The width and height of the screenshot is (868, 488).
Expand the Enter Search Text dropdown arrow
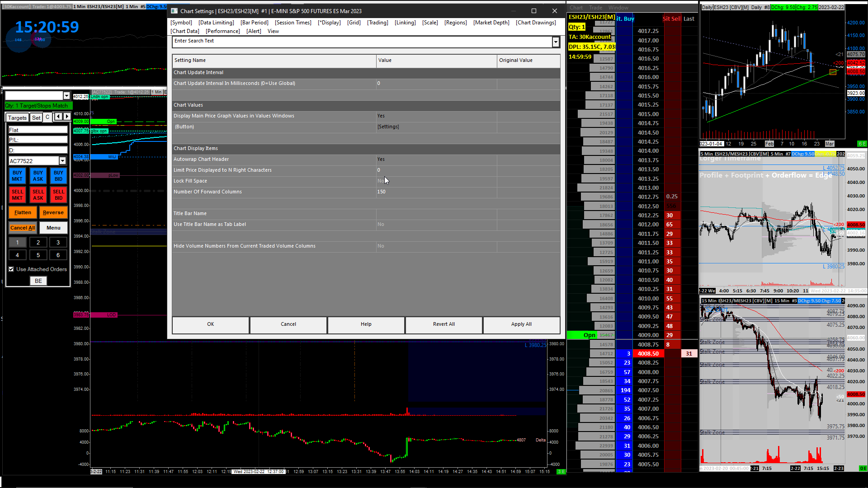coord(556,42)
